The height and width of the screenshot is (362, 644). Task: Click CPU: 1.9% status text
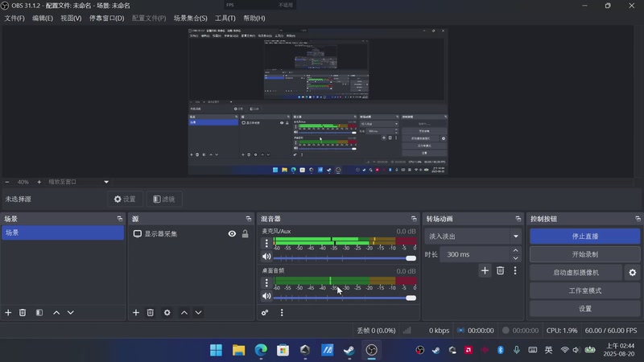click(561, 331)
